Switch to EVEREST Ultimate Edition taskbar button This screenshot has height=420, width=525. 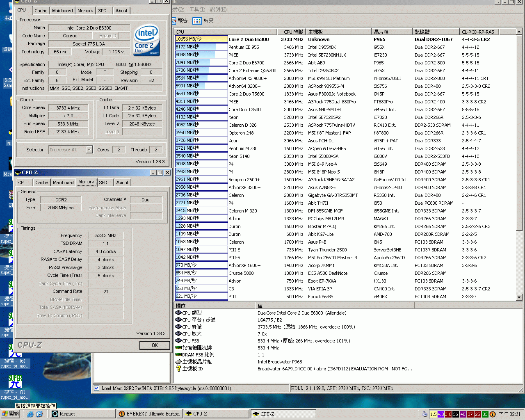coord(149,414)
